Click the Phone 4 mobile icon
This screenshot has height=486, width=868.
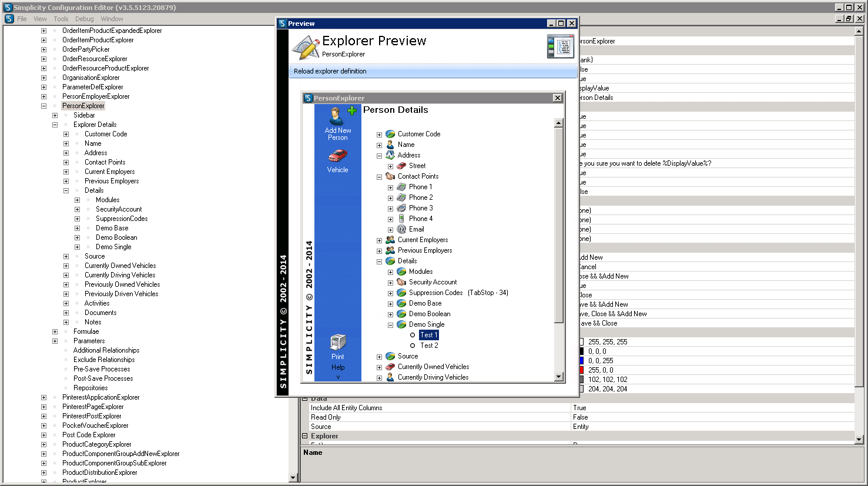pyautogui.click(x=401, y=219)
